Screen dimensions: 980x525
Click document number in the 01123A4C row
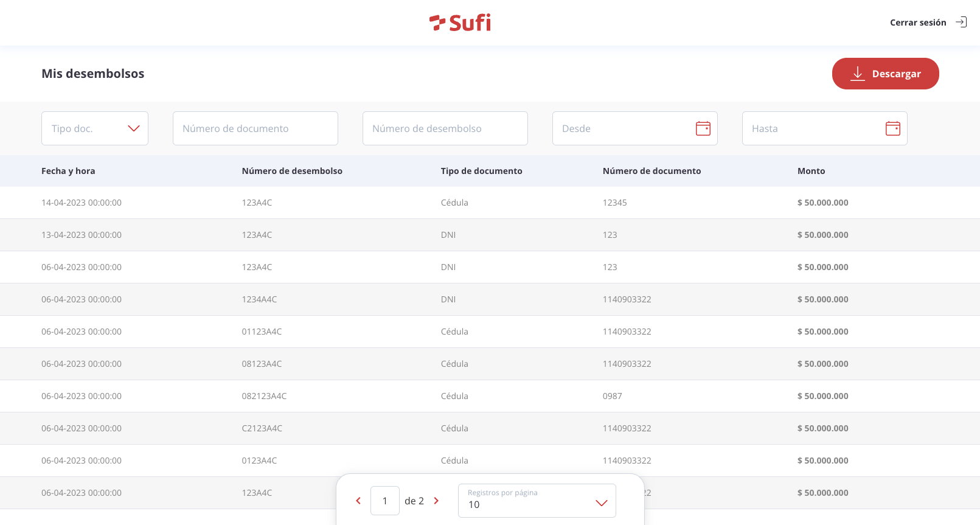(627, 332)
